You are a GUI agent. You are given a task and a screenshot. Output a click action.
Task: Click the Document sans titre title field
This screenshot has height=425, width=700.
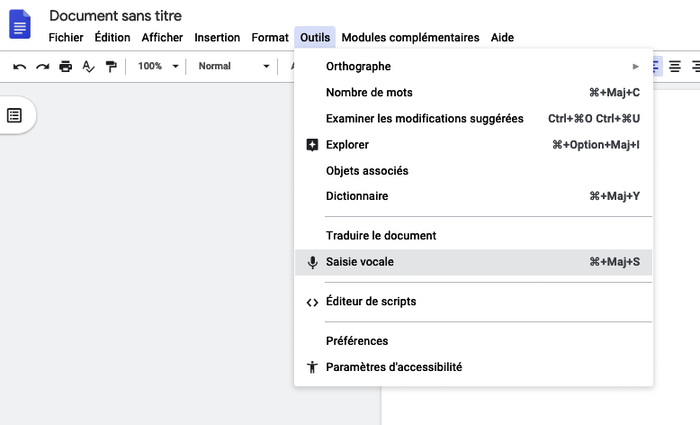point(116,16)
